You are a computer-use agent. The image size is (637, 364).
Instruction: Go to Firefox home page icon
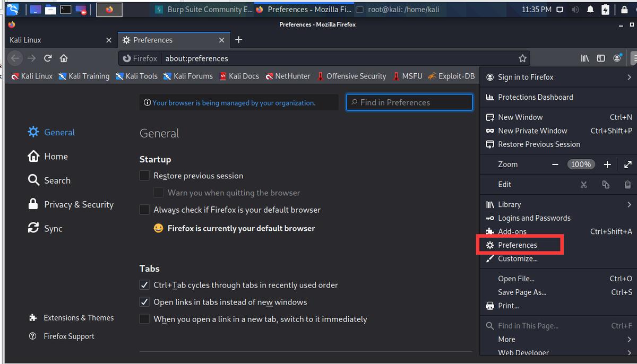click(64, 58)
